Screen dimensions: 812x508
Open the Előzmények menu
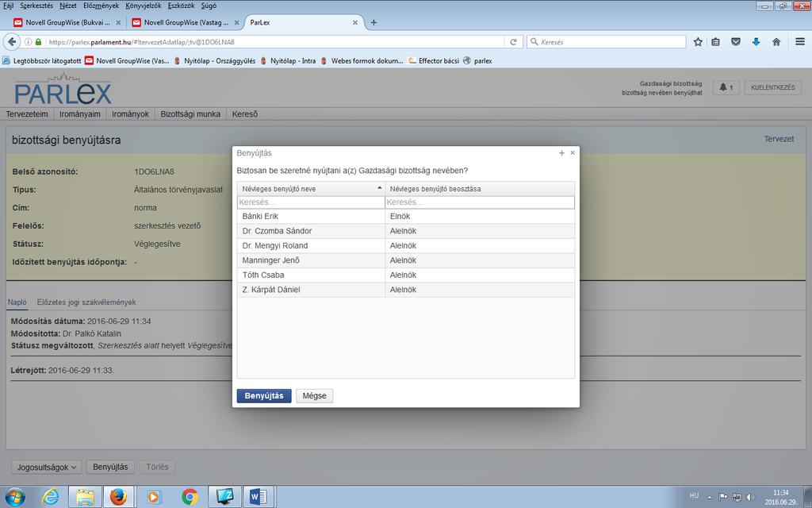coord(101,6)
